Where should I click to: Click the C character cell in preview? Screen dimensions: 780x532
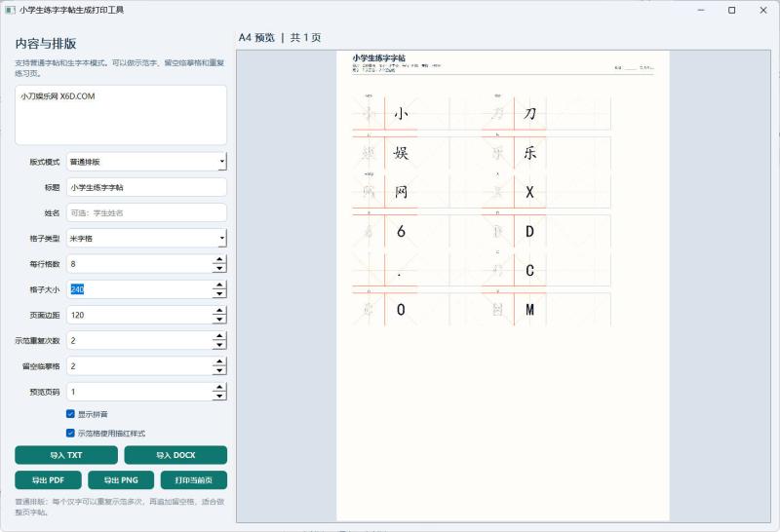(x=529, y=271)
